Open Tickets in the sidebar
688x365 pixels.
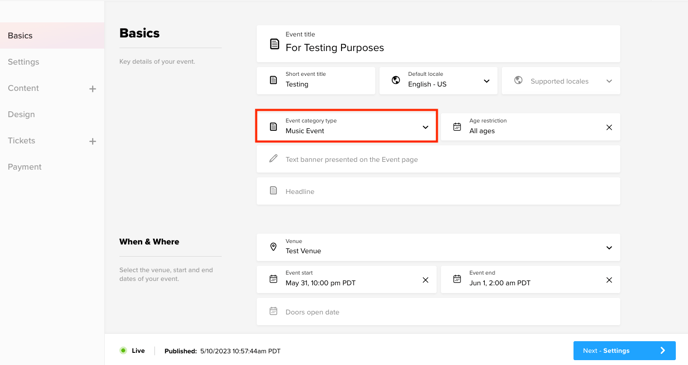[x=21, y=141]
